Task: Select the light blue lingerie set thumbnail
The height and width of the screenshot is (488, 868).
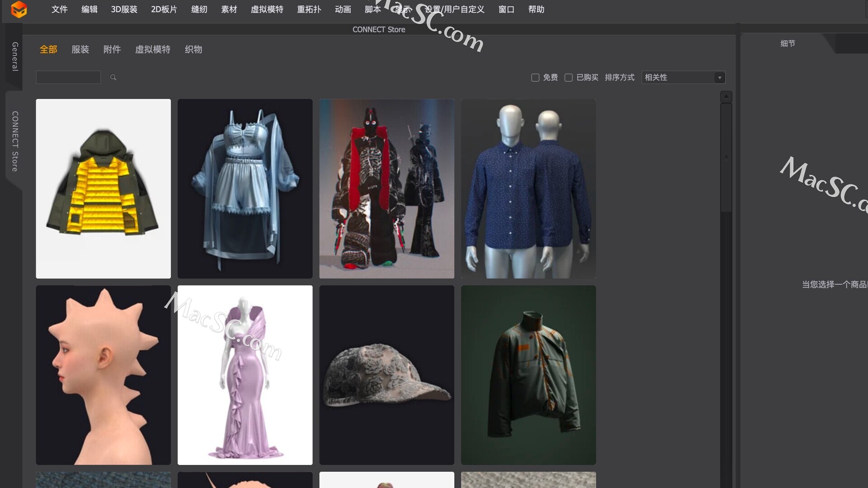Action: click(245, 188)
